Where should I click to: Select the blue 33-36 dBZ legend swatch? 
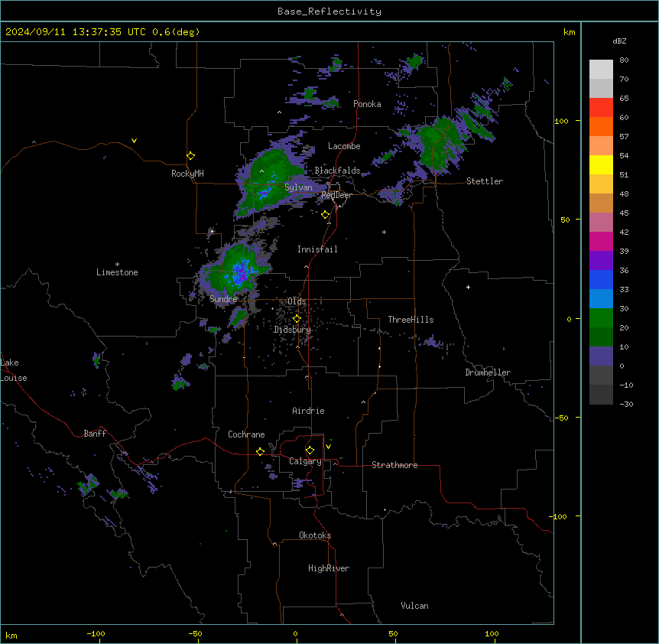(x=601, y=279)
